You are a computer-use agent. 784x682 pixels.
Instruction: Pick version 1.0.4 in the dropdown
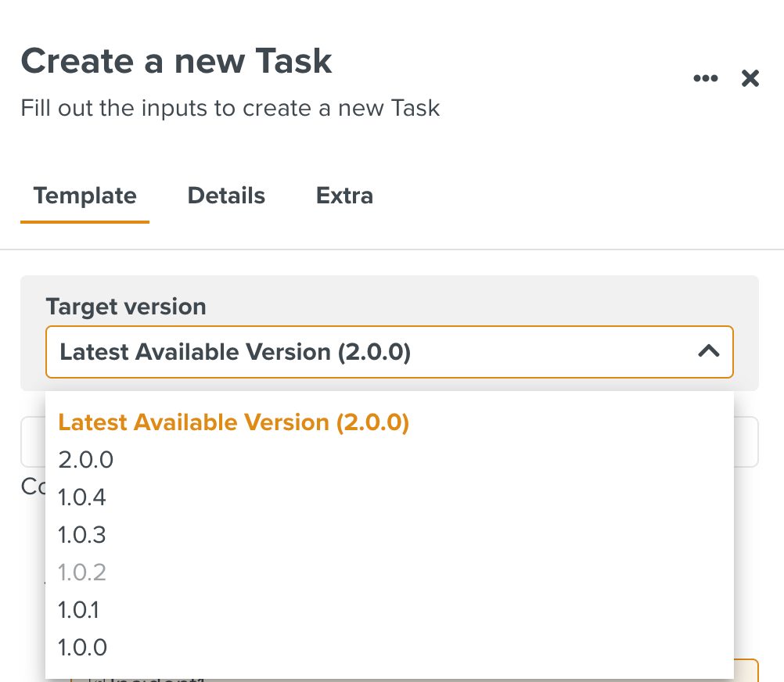tap(82, 497)
